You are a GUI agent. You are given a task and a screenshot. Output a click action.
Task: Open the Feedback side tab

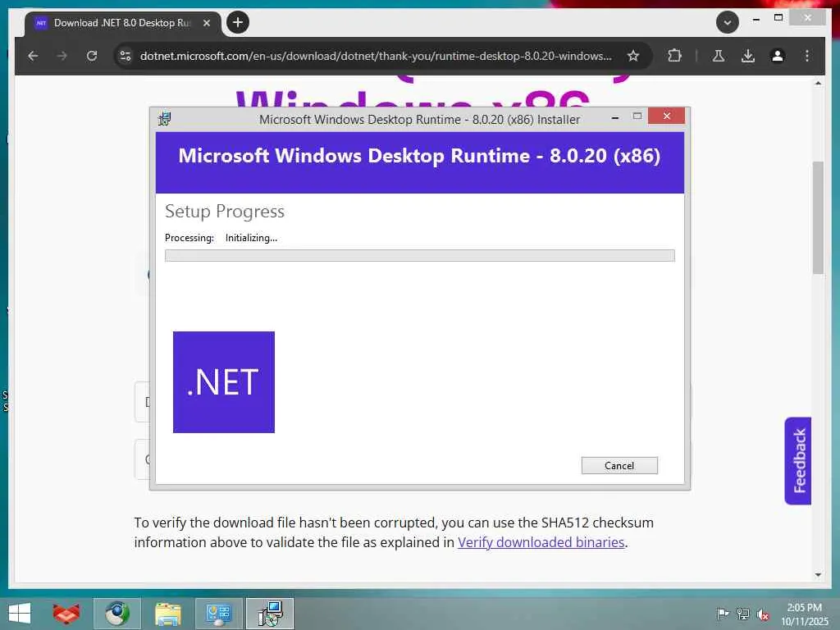(x=798, y=461)
